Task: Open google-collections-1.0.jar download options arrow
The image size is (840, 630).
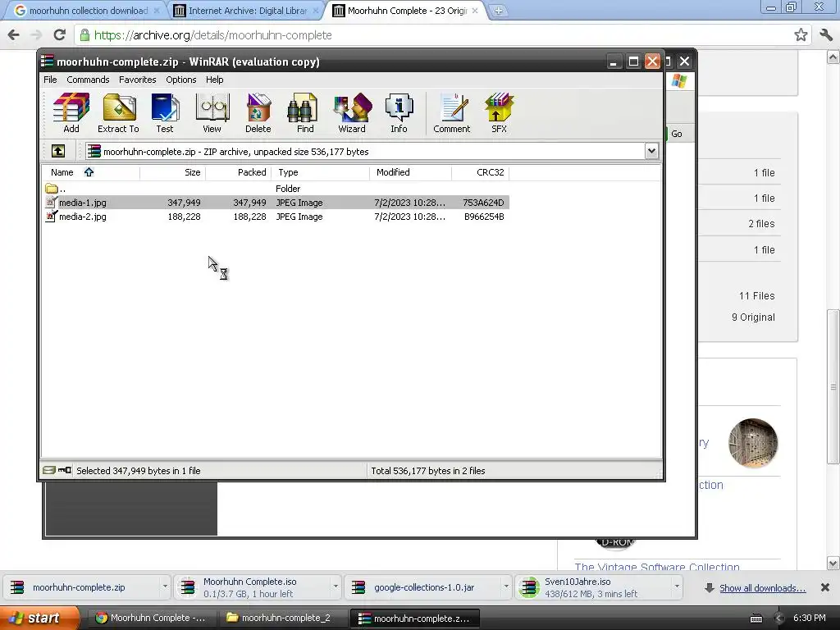Action: [x=505, y=587]
